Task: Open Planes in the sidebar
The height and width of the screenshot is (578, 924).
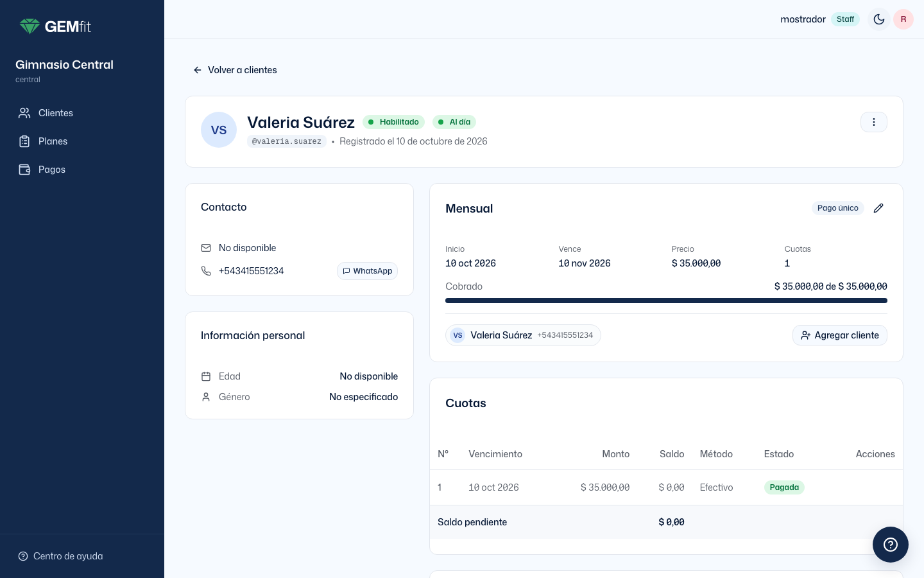Action: [82, 141]
